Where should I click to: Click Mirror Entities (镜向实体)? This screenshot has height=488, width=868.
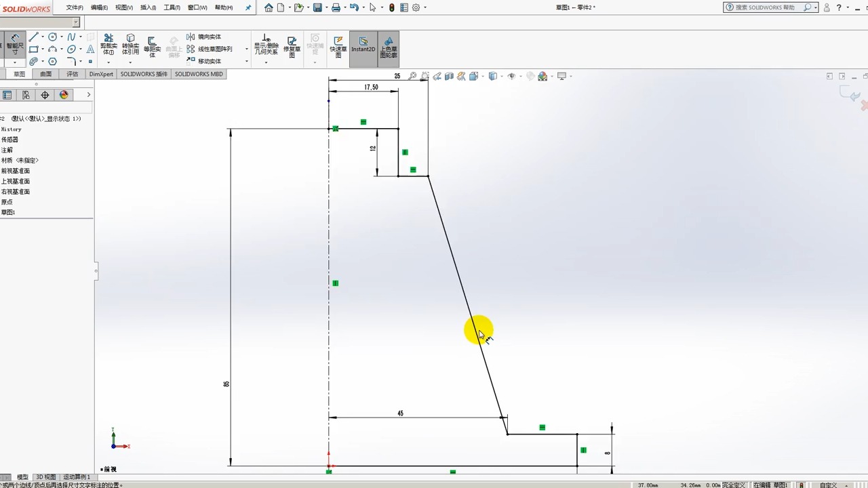coord(203,37)
